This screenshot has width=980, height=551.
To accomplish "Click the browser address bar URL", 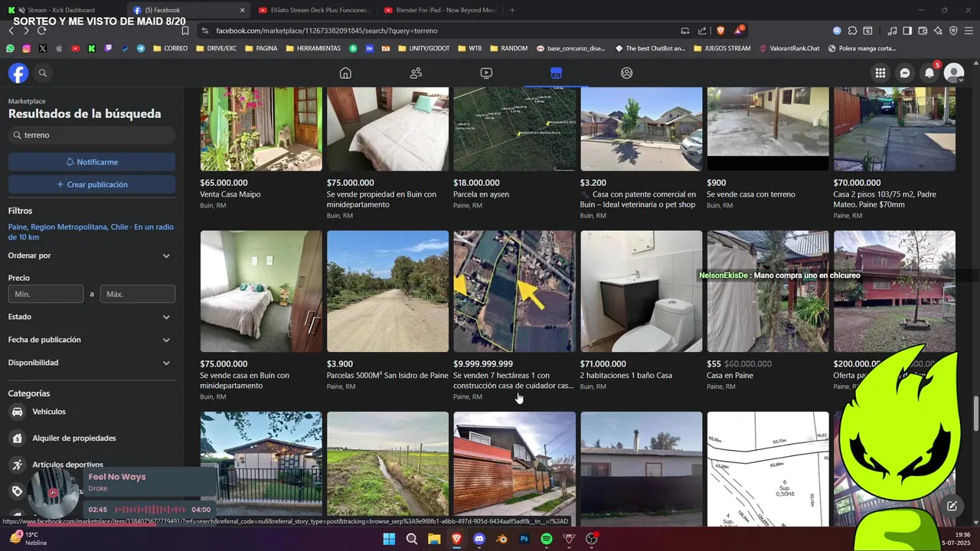I will (x=327, y=31).
